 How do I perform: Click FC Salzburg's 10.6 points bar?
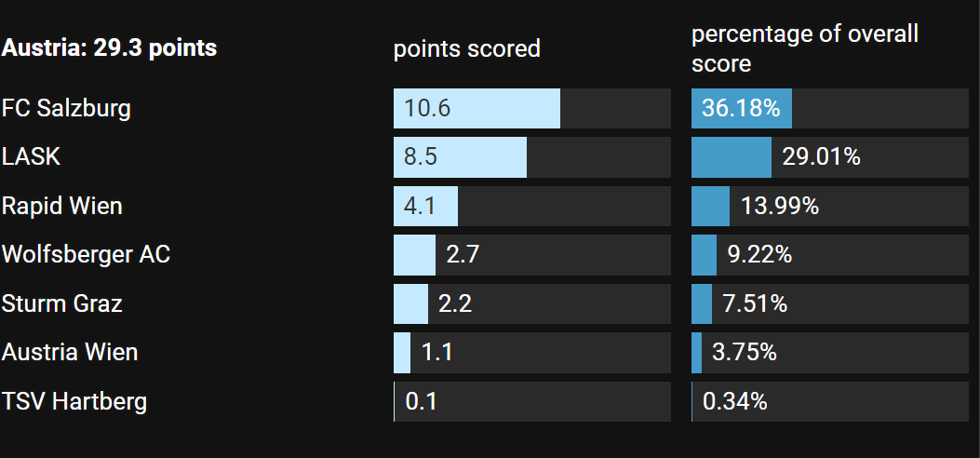[477, 108]
